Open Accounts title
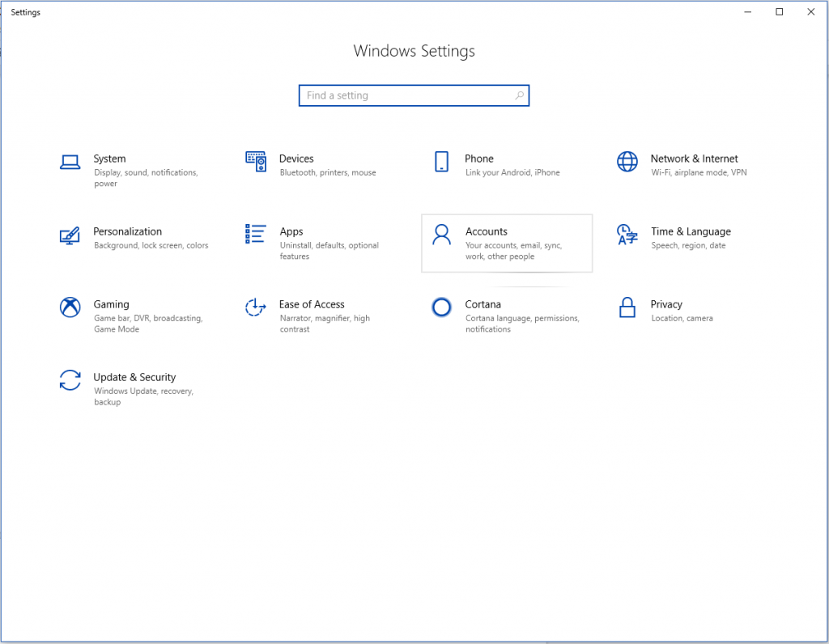 (x=486, y=231)
